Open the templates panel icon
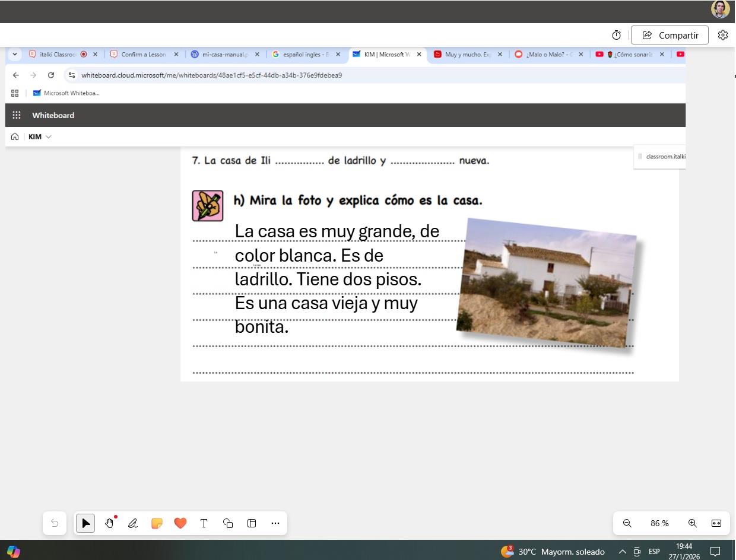Screen dimensions: 736x560 click(252, 523)
